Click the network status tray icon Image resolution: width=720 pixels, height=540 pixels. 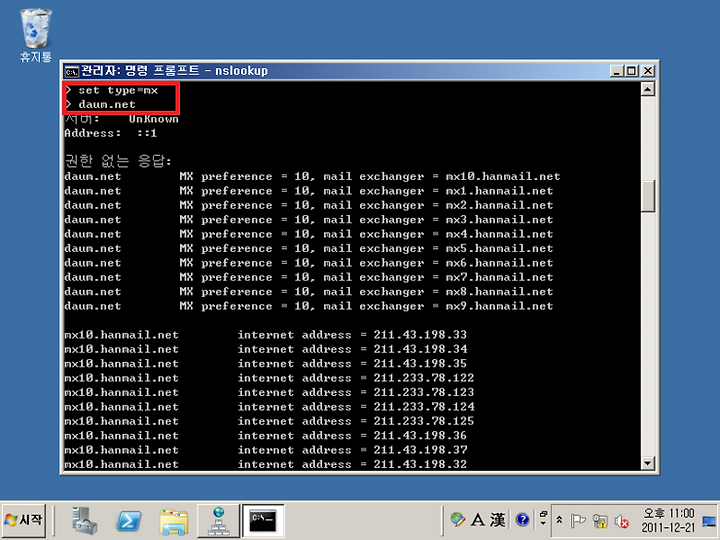[600, 521]
